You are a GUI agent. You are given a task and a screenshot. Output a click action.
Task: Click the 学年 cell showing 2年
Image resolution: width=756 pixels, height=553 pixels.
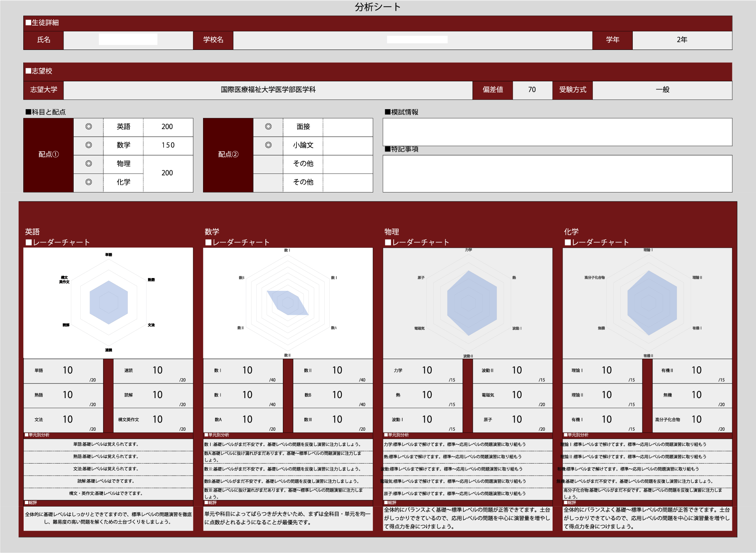click(x=682, y=40)
